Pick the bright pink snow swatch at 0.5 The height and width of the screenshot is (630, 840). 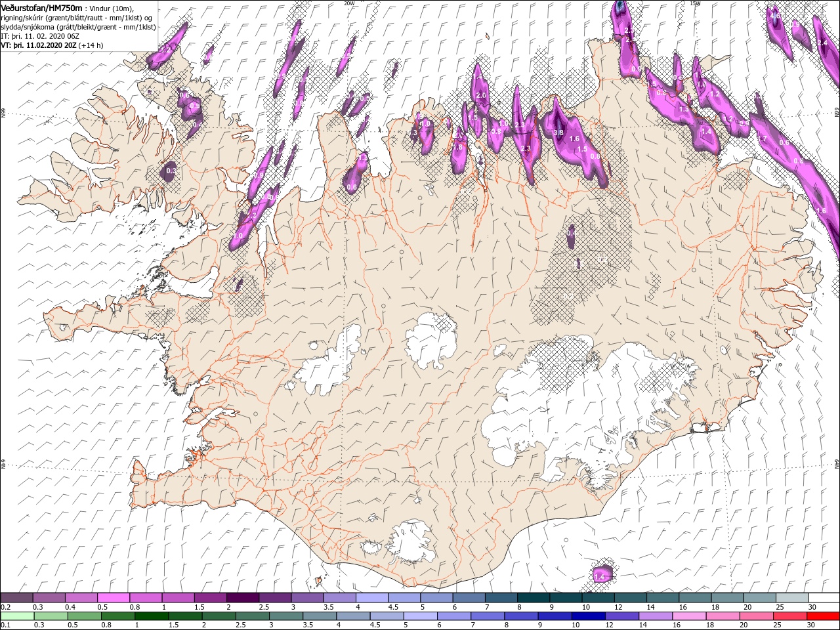coord(114,598)
